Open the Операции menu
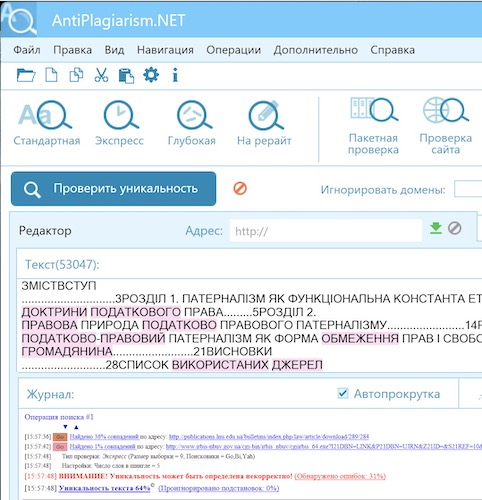The height and width of the screenshot is (500, 482). pos(233,50)
